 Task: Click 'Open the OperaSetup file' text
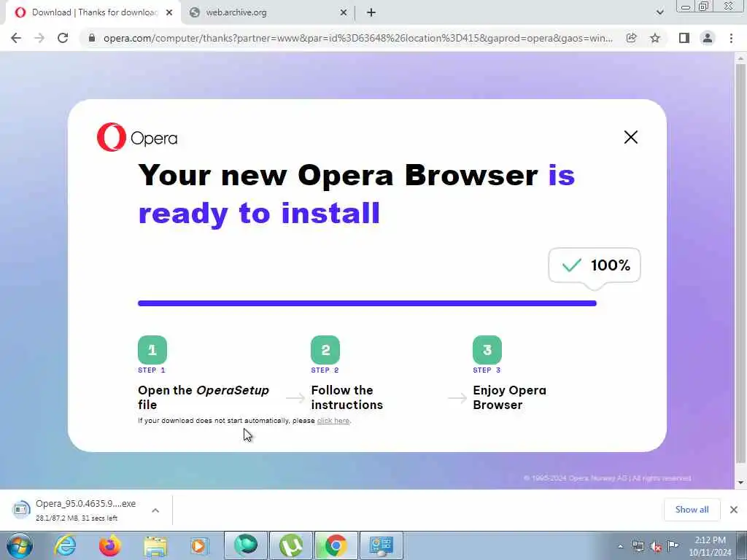(204, 397)
